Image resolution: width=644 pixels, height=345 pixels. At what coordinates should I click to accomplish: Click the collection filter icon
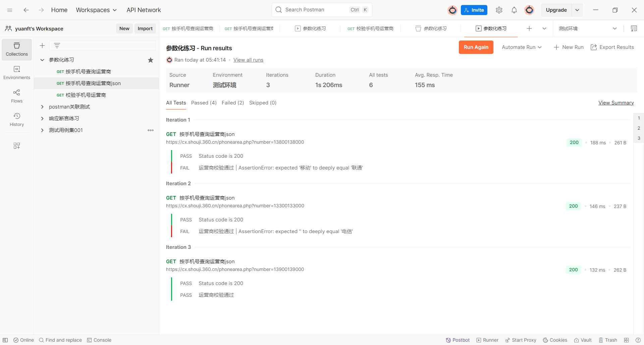[x=57, y=46]
